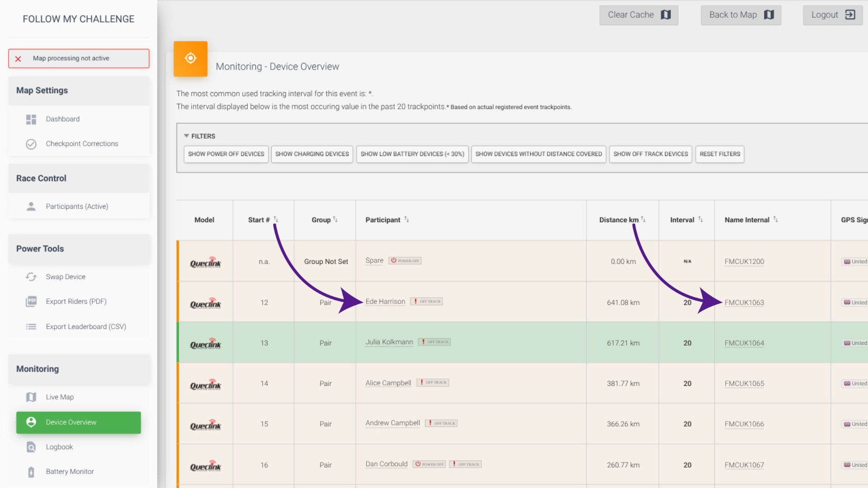Click the orange location target icon
Viewport: 868px width, 488px height.
(190, 58)
